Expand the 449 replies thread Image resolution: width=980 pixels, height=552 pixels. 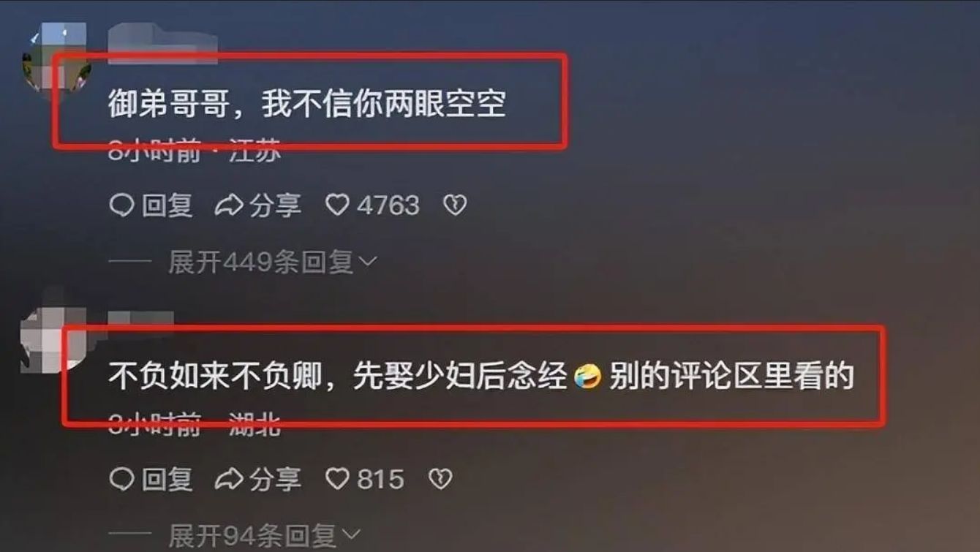coord(272,262)
